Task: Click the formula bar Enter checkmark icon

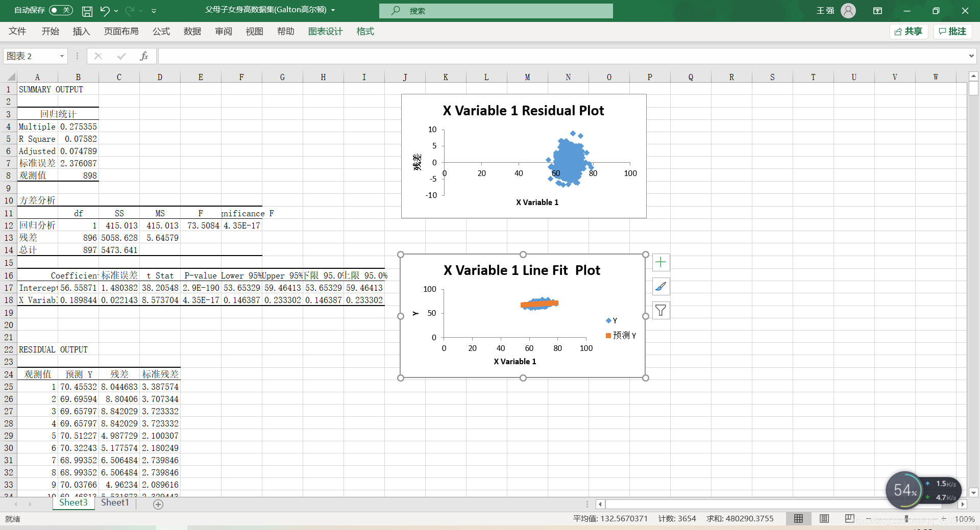Action: [x=121, y=56]
